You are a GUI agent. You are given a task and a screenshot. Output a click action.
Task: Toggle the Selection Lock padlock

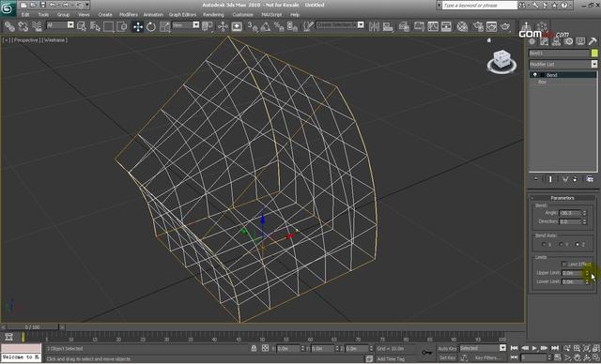(x=254, y=348)
